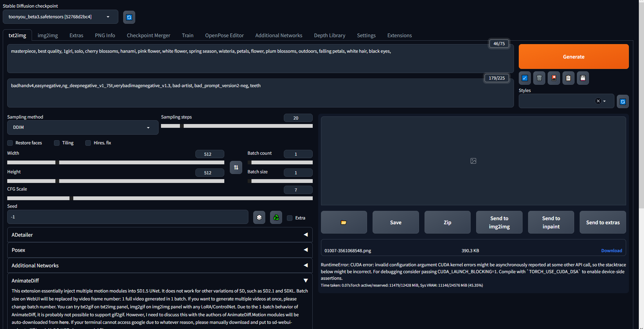Check the Hires. fix option
This screenshot has height=329, width=644.
(x=88, y=143)
